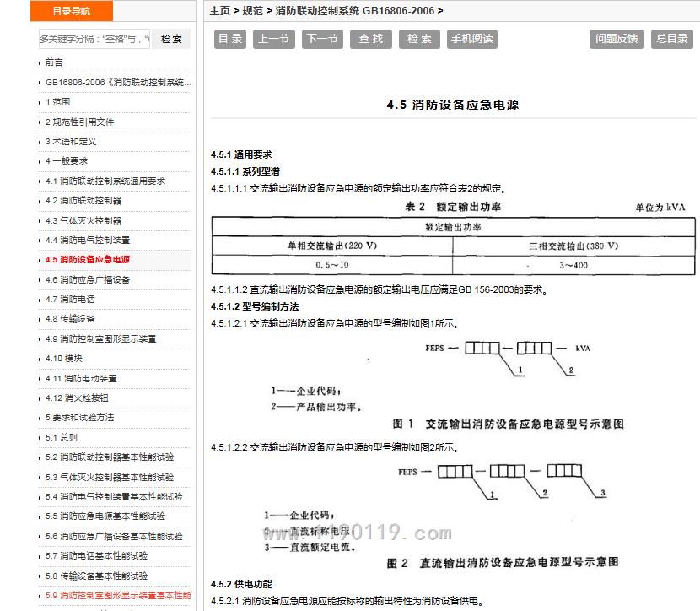Open 4.10 模块 in the sidebar
This screenshot has width=700, height=611.
(64, 359)
